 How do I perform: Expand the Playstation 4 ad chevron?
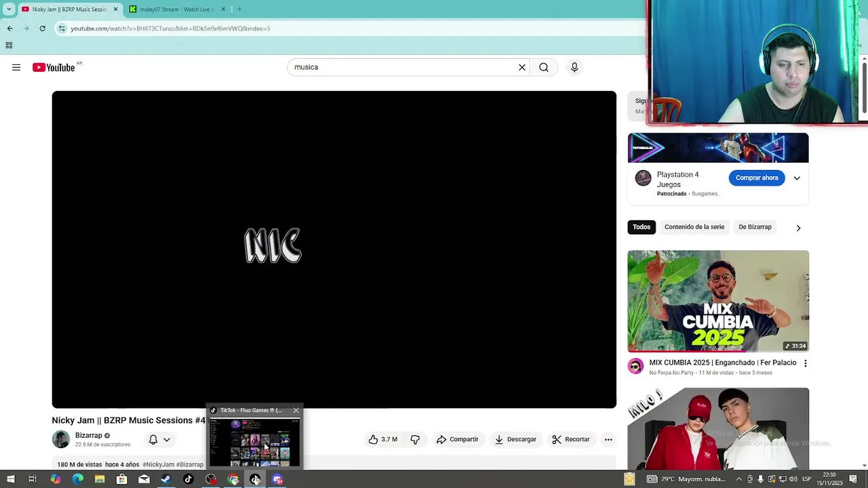(797, 178)
